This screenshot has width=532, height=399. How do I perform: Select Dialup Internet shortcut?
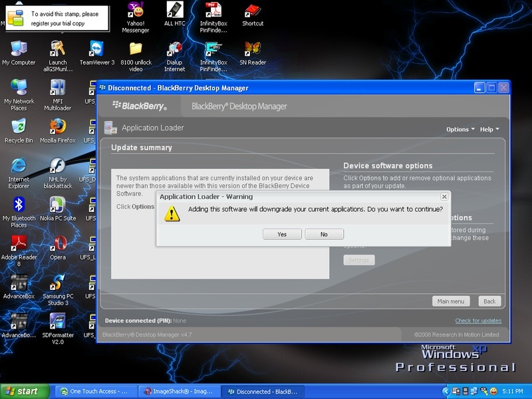174,57
